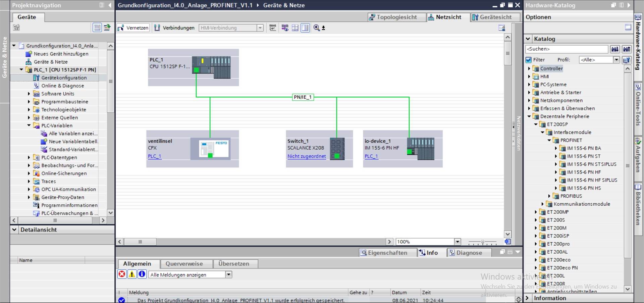Click the warning filter icon in Info panel

pos(132,274)
